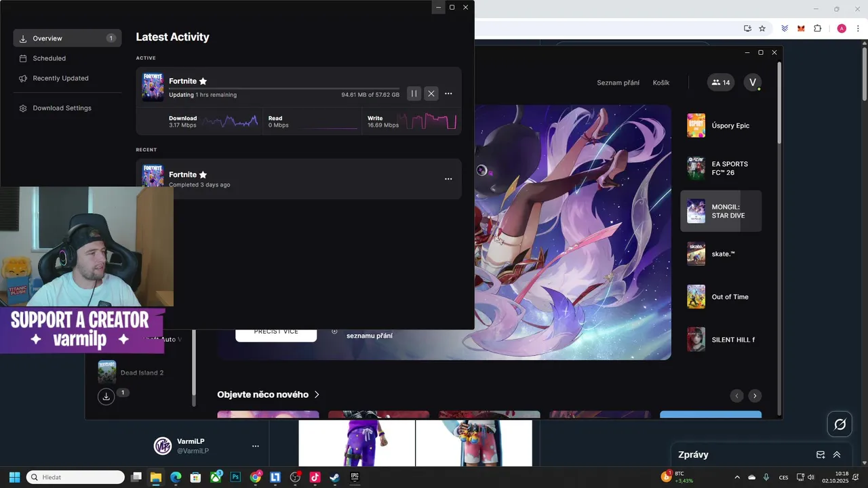The image size is (868, 488).
Task: Open Photoshop from the taskbar
Action: (x=235, y=477)
